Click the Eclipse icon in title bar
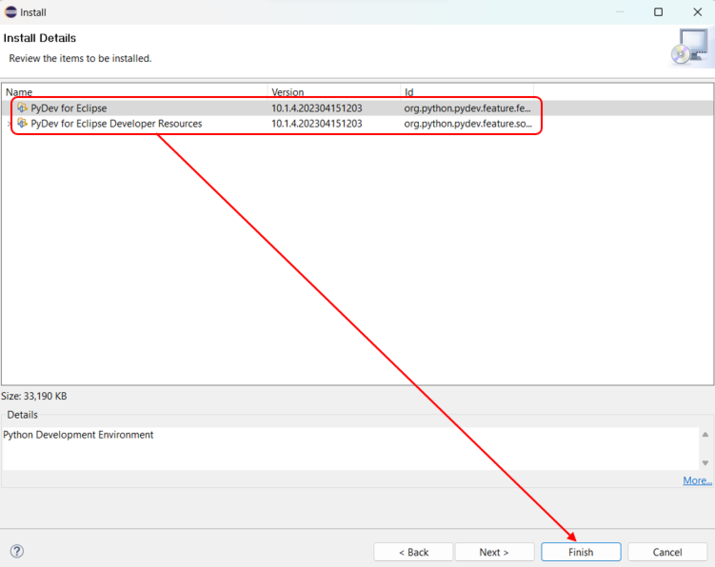Screen dimensions: 715x567 (x=10, y=12)
